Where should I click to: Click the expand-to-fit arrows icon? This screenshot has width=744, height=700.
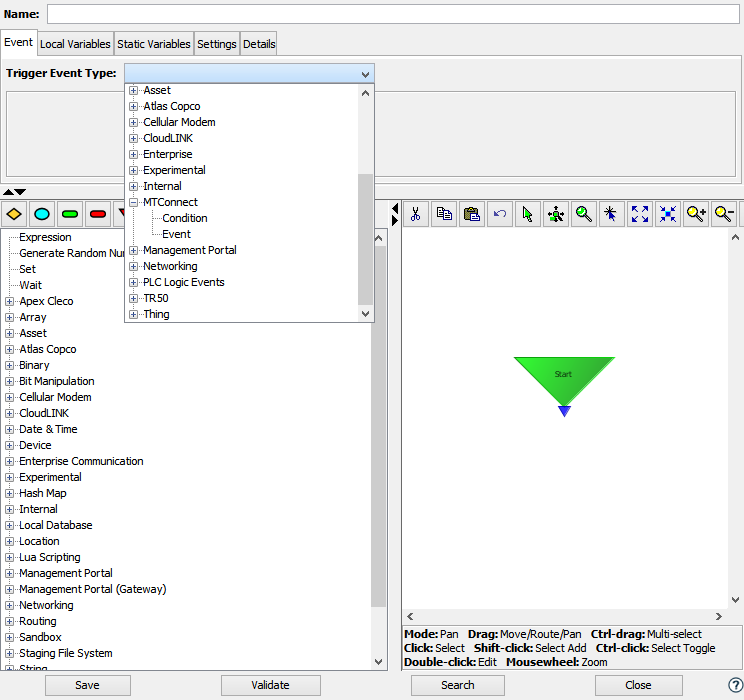pyautogui.click(x=640, y=213)
